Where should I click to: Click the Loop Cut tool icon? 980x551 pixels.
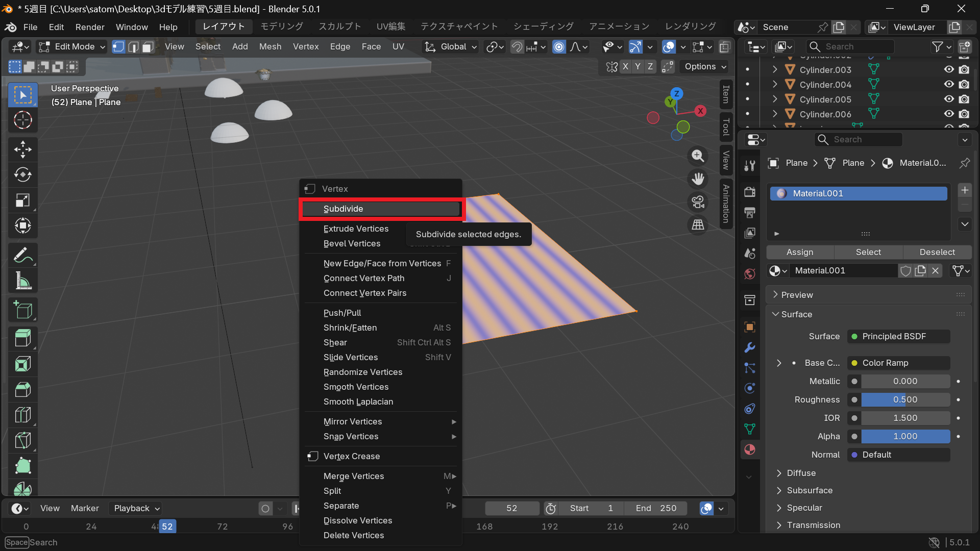tap(22, 415)
